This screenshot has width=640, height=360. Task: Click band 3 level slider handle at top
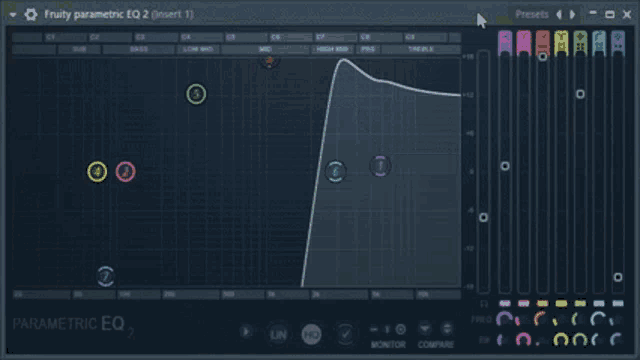tap(542, 57)
